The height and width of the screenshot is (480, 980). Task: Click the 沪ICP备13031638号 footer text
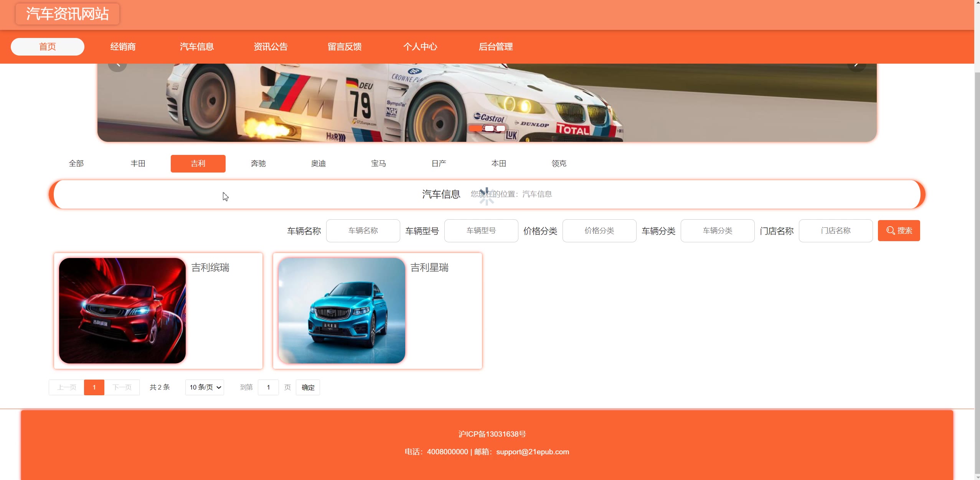(492, 434)
